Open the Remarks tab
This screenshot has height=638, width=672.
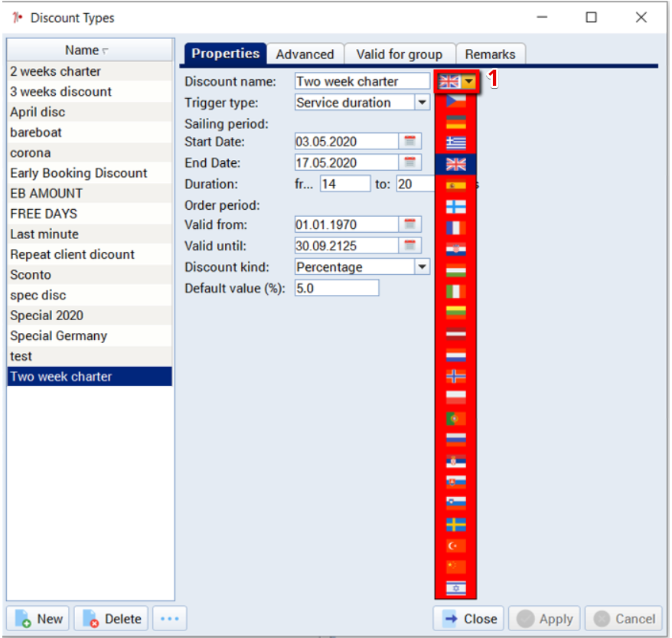[x=491, y=54]
